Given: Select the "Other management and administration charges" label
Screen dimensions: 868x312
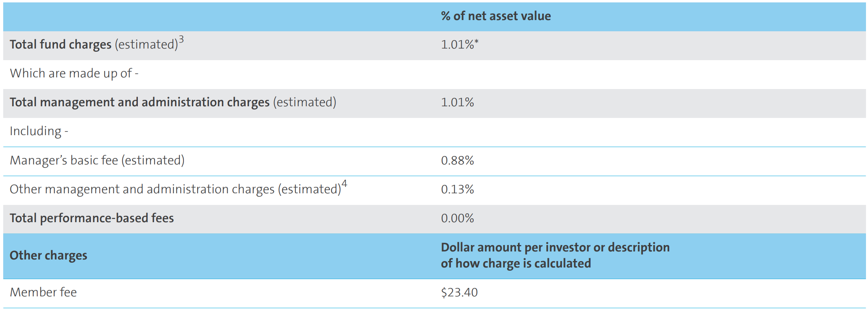Looking at the screenshot, I should [175, 189].
